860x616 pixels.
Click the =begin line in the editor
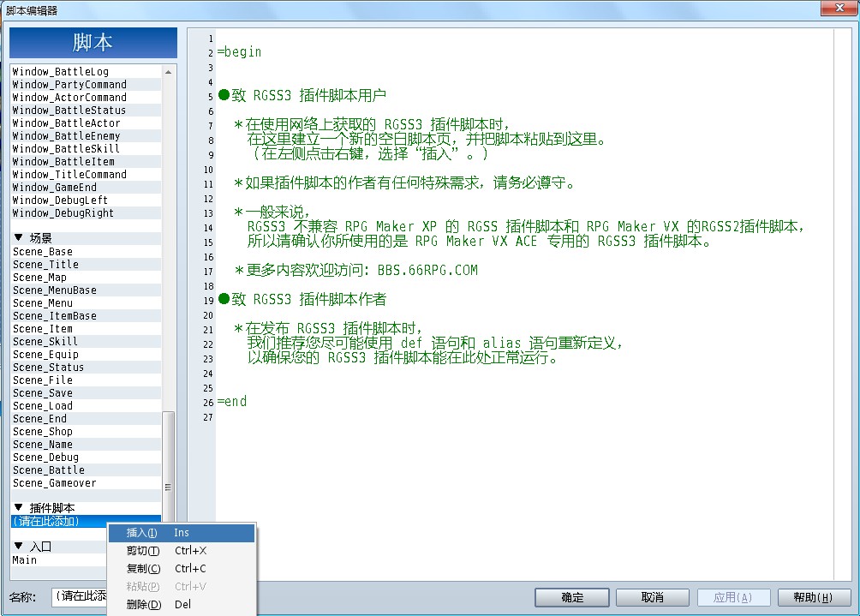click(239, 52)
